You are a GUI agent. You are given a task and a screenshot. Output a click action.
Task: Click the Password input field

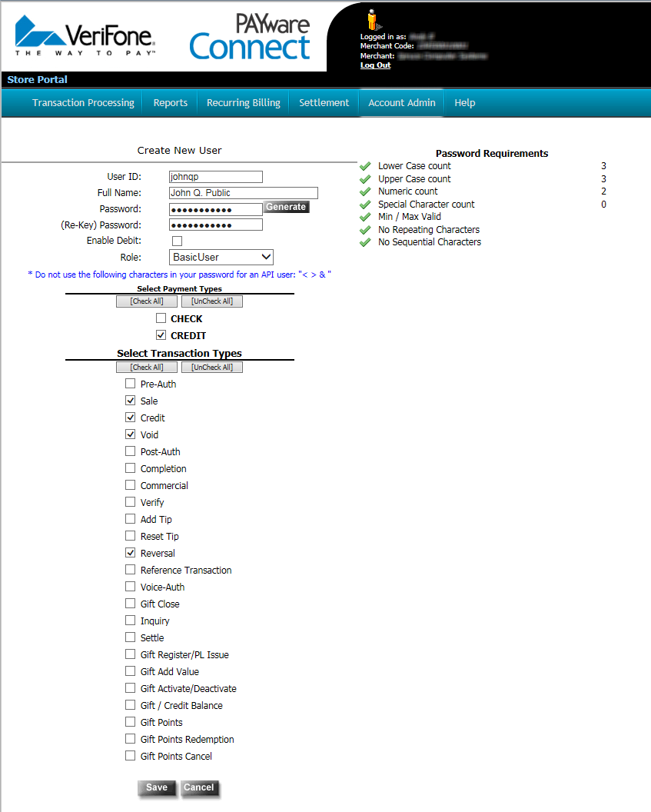click(216, 209)
